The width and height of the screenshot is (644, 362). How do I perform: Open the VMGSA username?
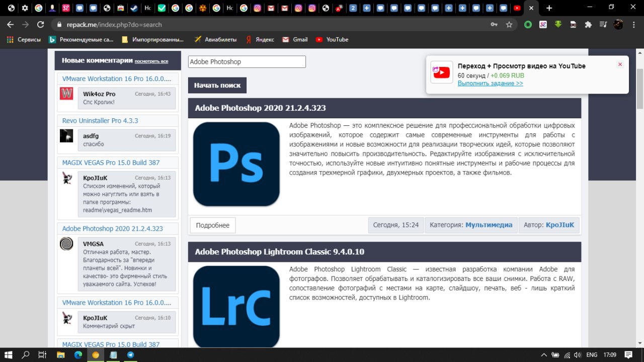[x=93, y=244]
